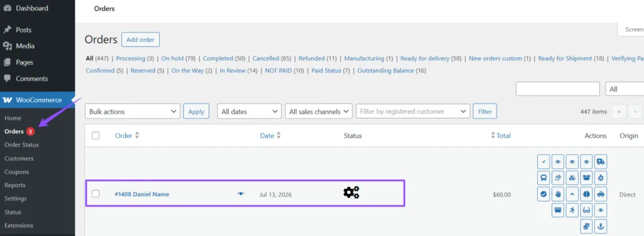The height and width of the screenshot is (236, 644).
Task: Click the Dashboard gauge icon in sidebar
Action: point(8,8)
